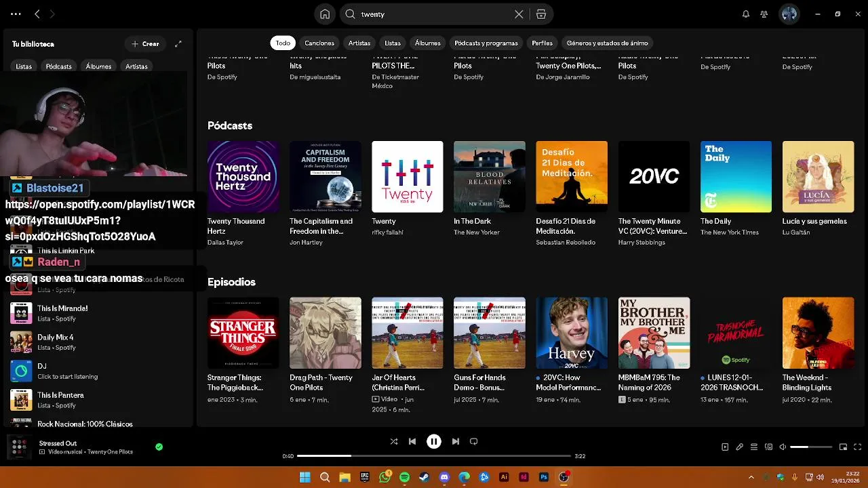Mute with the speaker icon
Viewport: 868px width, 488px height.
[783, 447]
